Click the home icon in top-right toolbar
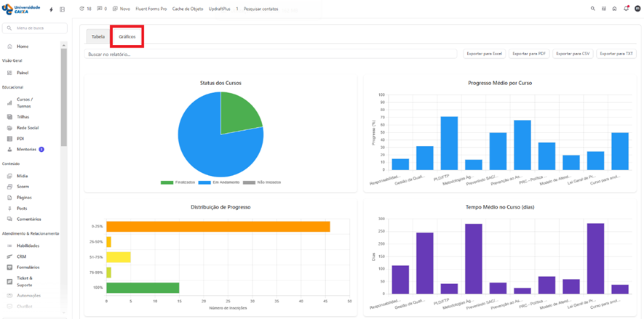This screenshot has width=644, height=319. point(615,9)
